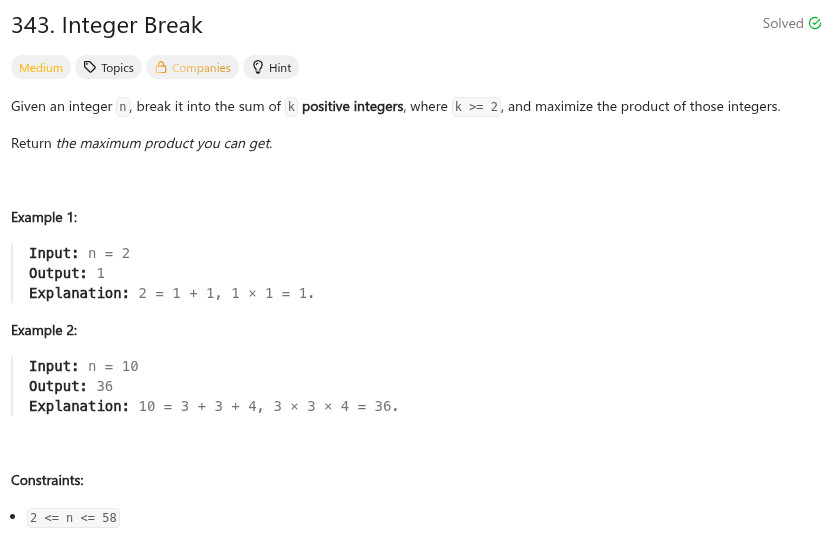
Task: Click the "k >= 2" code snippet
Action: click(x=476, y=107)
